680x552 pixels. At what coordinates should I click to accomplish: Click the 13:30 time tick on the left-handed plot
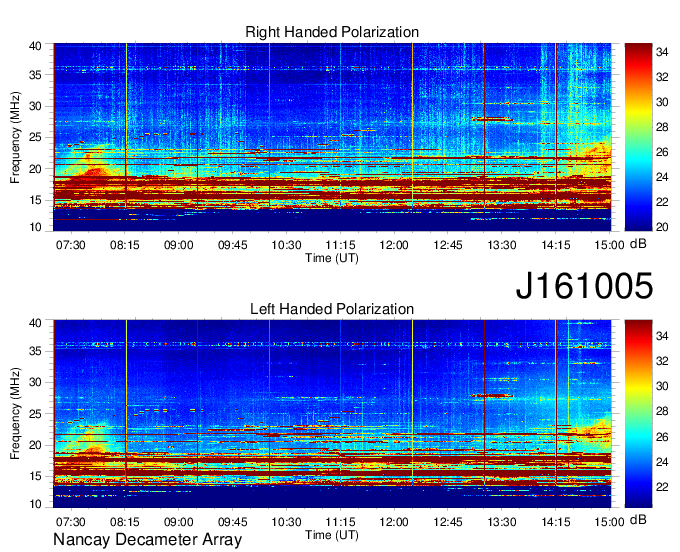(502, 522)
